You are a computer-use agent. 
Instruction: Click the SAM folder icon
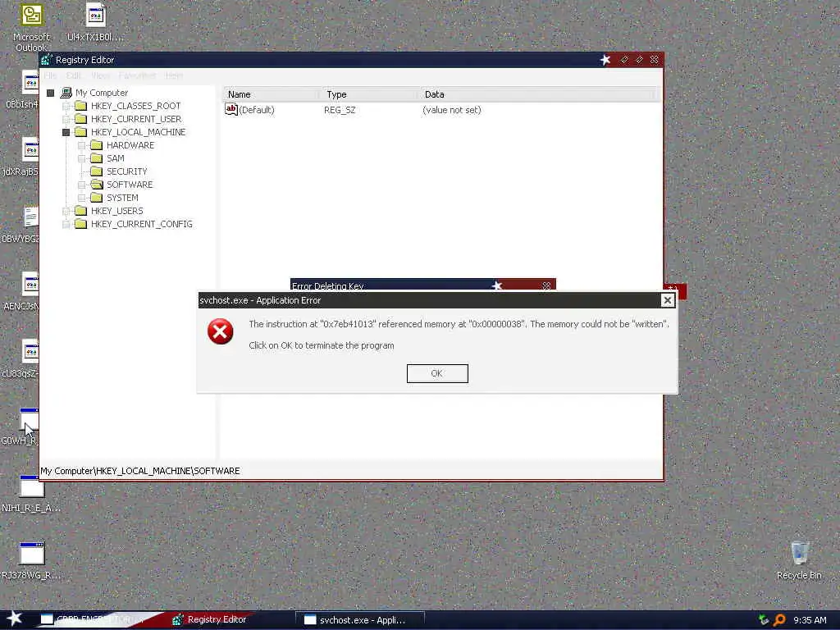pyautogui.click(x=97, y=158)
